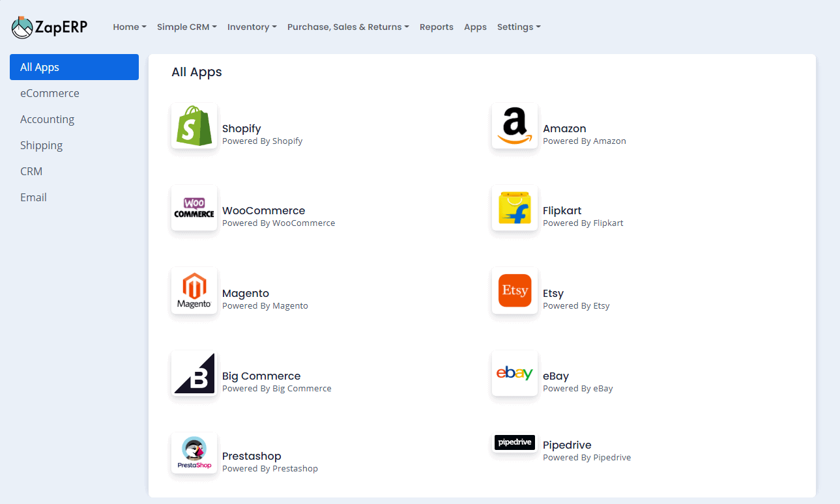Click the eBay app title

(556, 376)
